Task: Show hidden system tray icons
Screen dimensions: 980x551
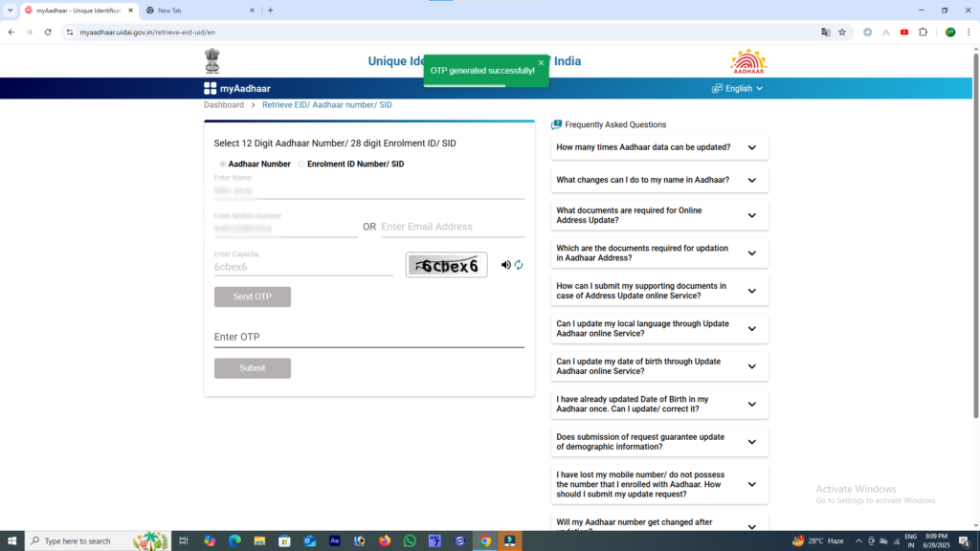Action: (x=858, y=541)
